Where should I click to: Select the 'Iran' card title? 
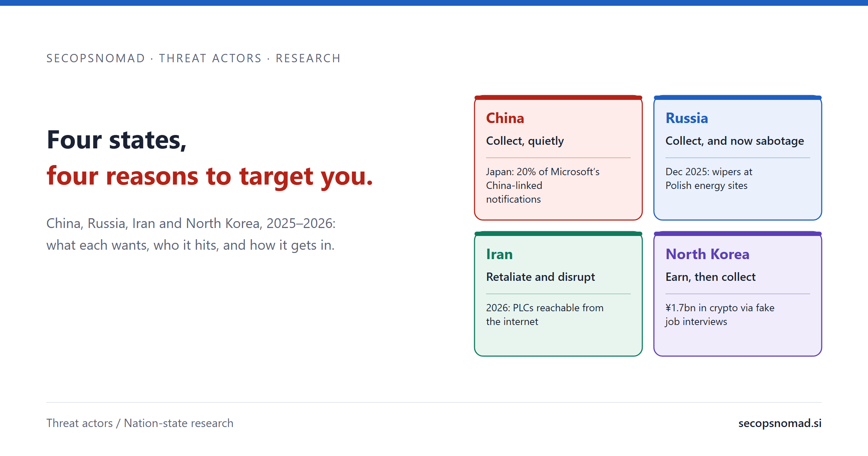point(499,254)
